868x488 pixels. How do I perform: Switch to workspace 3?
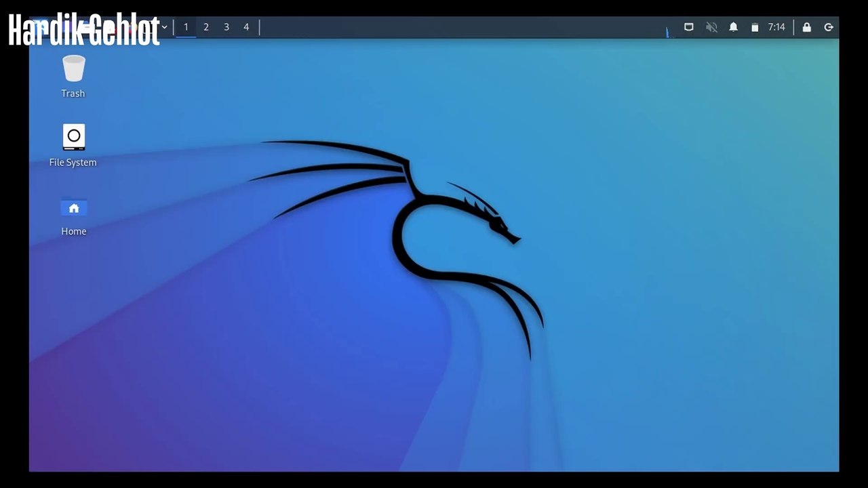point(226,27)
